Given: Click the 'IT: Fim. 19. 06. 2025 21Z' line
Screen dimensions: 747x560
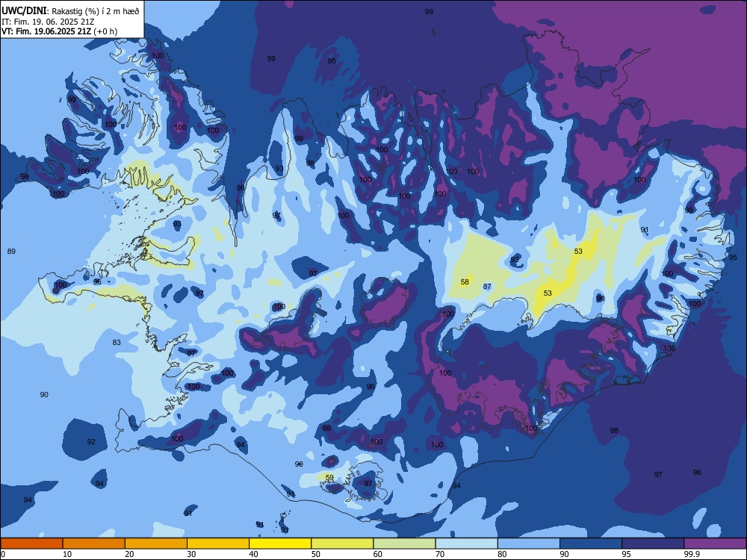Looking at the screenshot, I should (49, 22).
